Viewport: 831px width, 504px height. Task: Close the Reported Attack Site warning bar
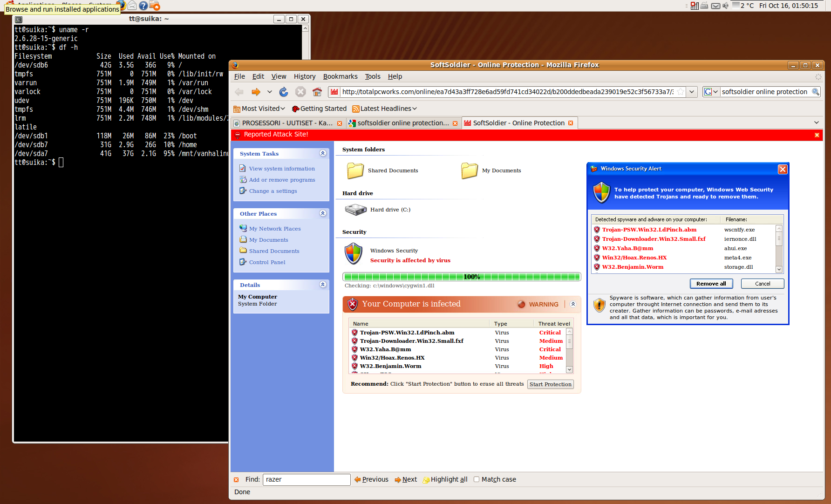point(817,135)
